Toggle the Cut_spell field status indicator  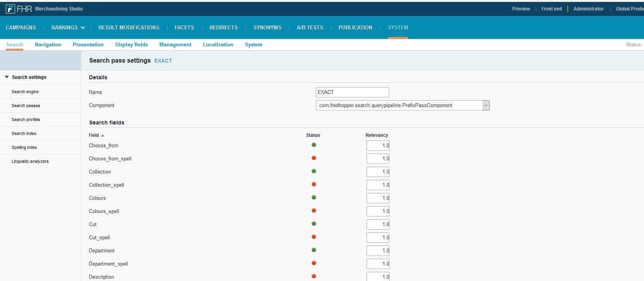[x=314, y=237]
